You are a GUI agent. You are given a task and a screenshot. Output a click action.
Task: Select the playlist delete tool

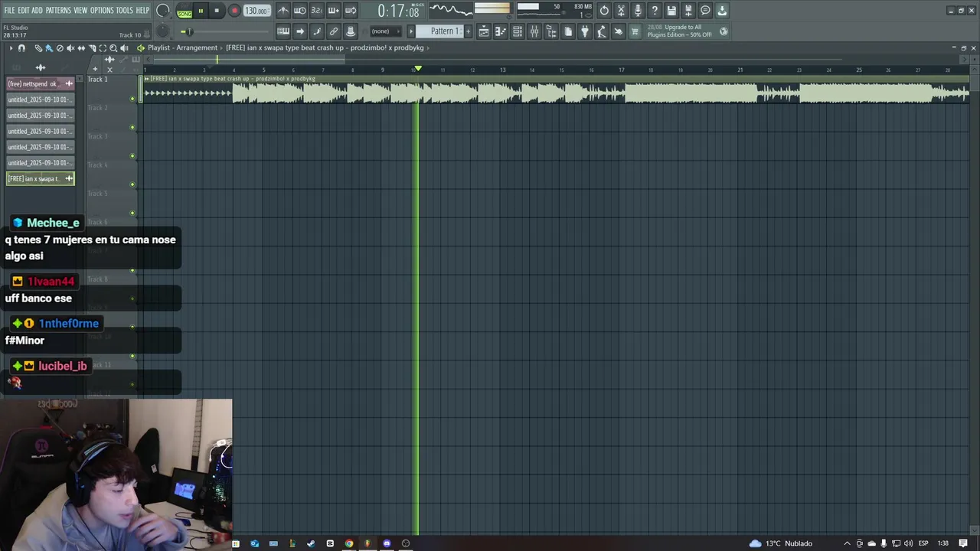click(x=60, y=48)
